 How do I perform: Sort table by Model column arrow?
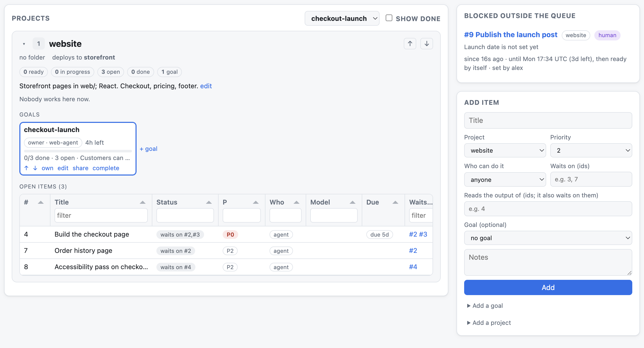[353, 202]
